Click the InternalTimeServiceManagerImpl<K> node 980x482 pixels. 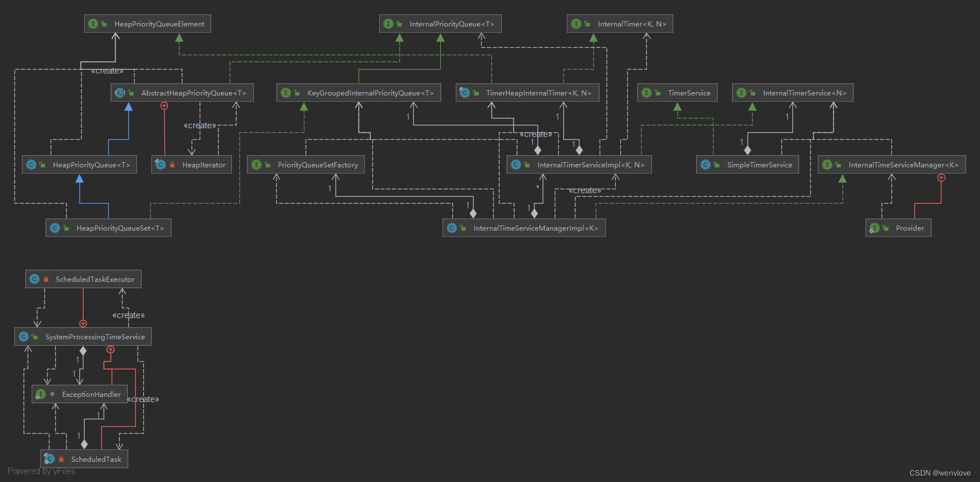524,228
